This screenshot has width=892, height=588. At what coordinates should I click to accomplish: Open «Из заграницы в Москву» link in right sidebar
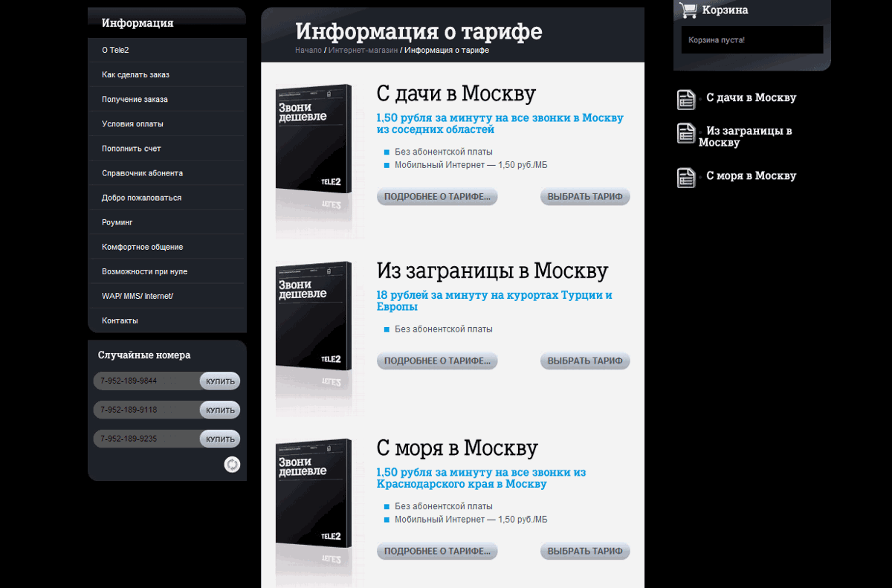[745, 137]
